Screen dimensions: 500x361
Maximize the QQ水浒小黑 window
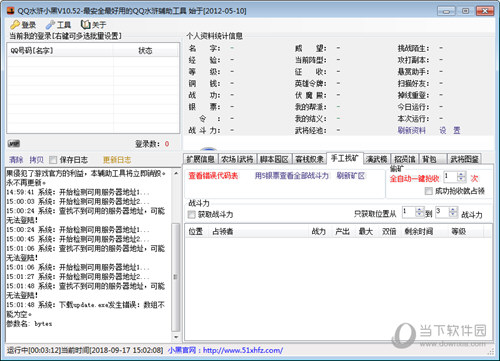tap(466, 11)
